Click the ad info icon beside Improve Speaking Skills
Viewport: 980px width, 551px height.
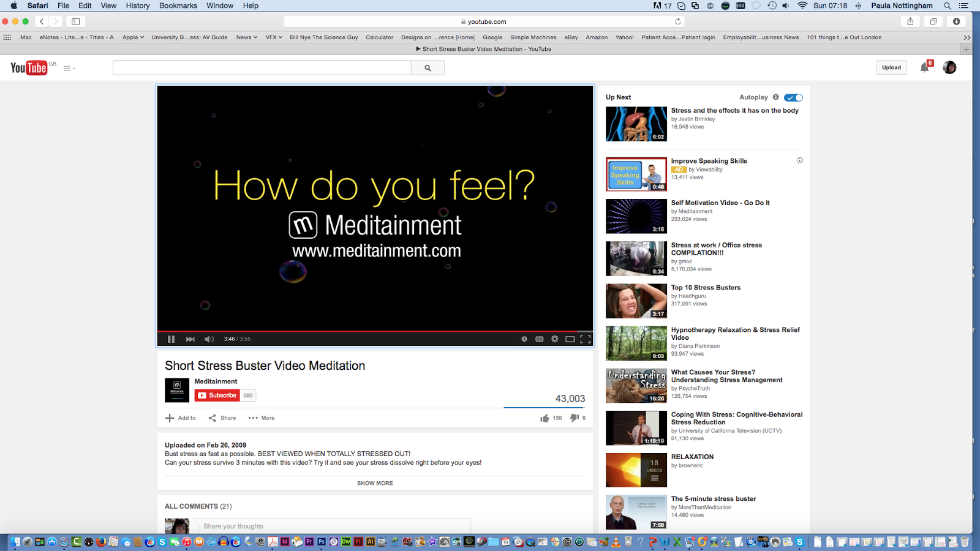799,160
